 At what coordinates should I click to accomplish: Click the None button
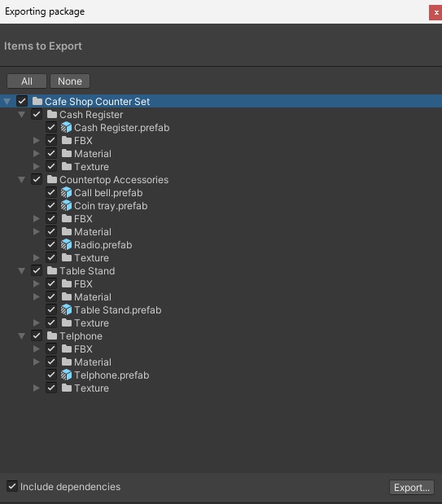[x=70, y=81]
